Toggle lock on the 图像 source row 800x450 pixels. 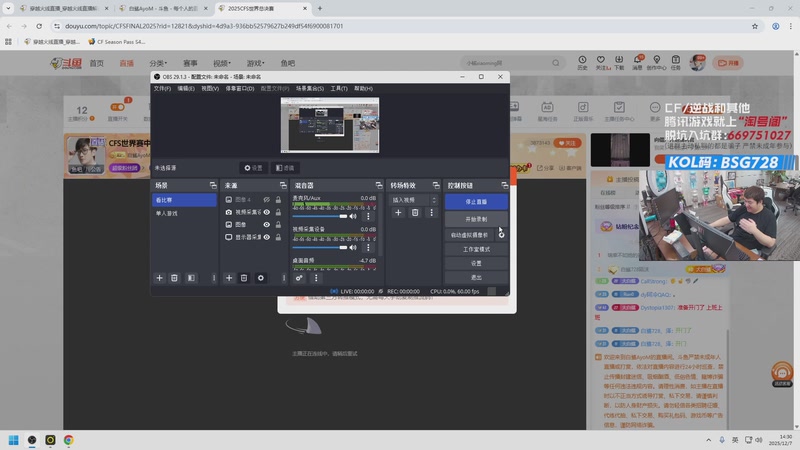pyautogui.click(x=278, y=224)
